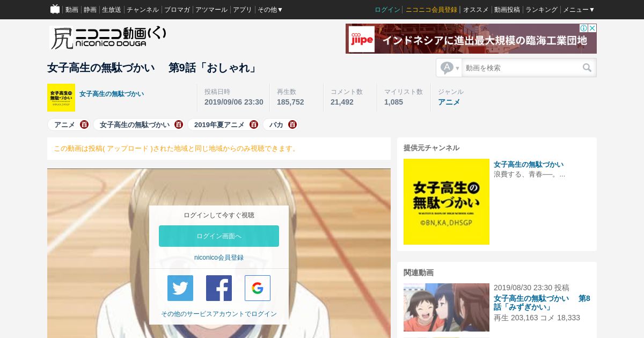The width and height of the screenshot is (644, 338).
Task: Click the yellow provider channel thumbnail
Action: (447, 202)
